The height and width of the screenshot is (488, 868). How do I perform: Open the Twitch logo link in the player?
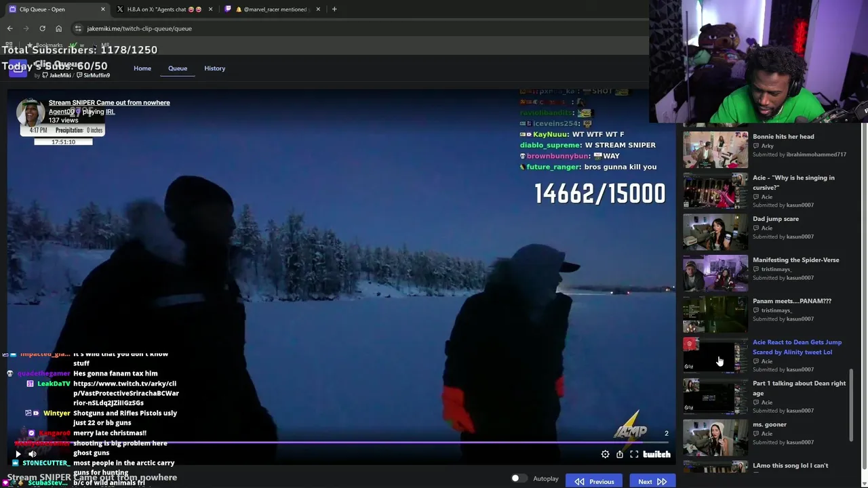pos(656,455)
